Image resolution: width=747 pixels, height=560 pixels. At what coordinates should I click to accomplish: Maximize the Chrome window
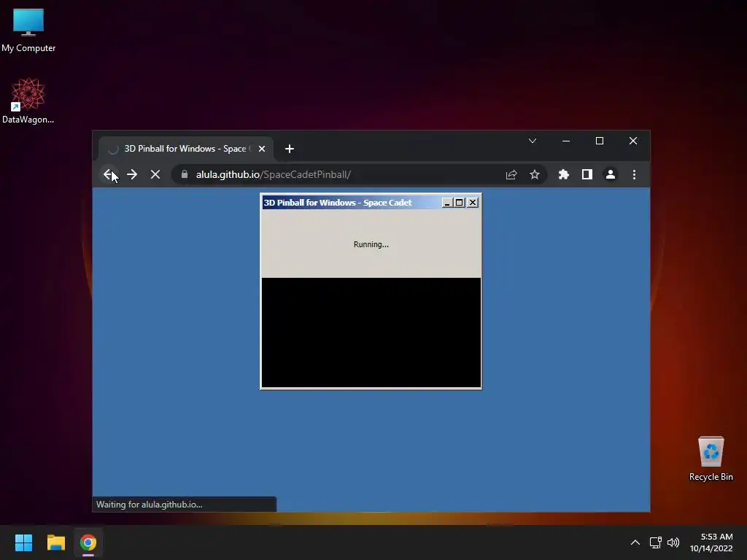pyautogui.click(x=600, y=141)
